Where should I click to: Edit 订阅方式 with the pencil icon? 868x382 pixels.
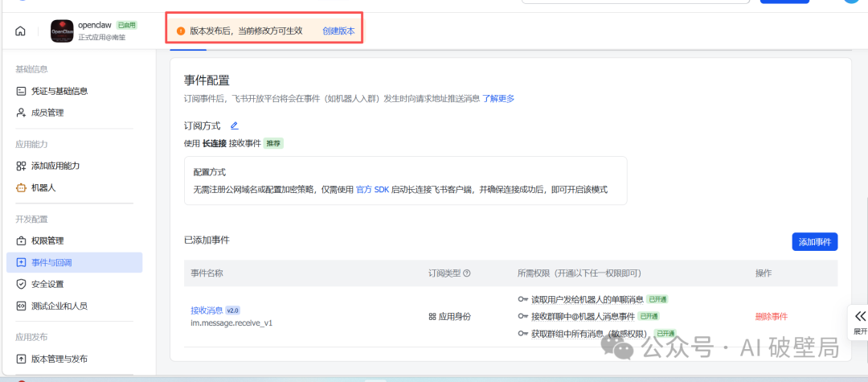pos(234,125)
